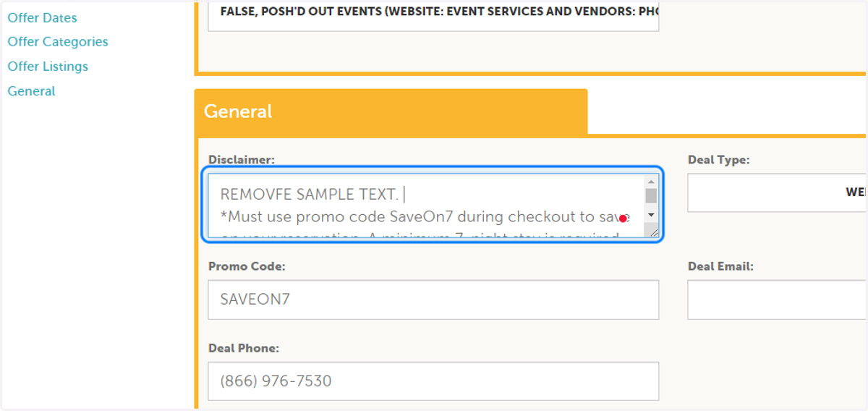Click the "Deal Email:" label
This screenshot has height=411, width=868.
720,266
